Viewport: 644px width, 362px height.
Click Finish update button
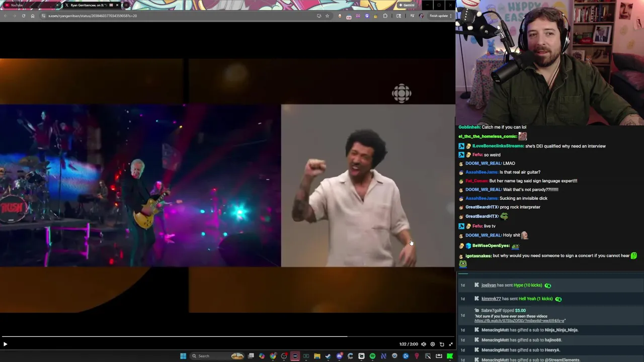(x=438, y=16)
